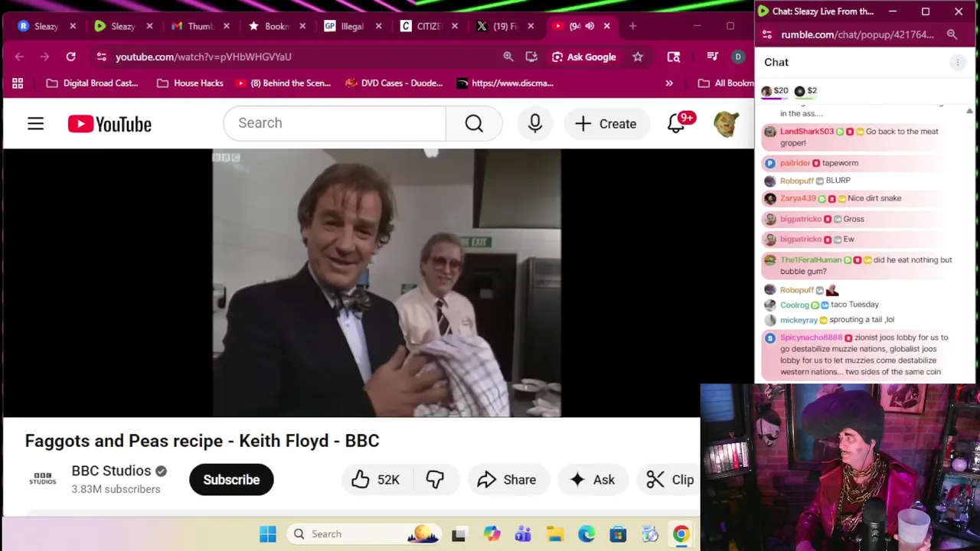Open the Ask AI feature
This screenshot has width=980, height=551.
tap(593, 480)
